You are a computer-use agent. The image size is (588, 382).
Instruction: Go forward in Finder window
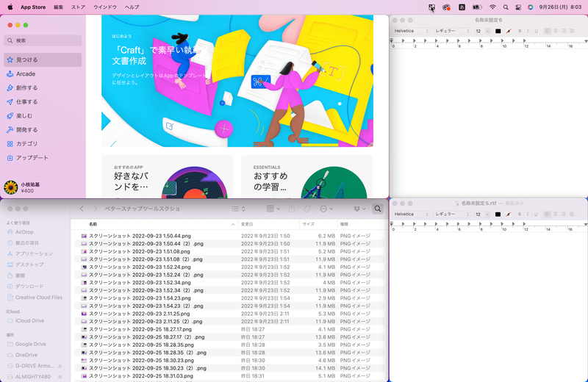(x=96, y=209)
